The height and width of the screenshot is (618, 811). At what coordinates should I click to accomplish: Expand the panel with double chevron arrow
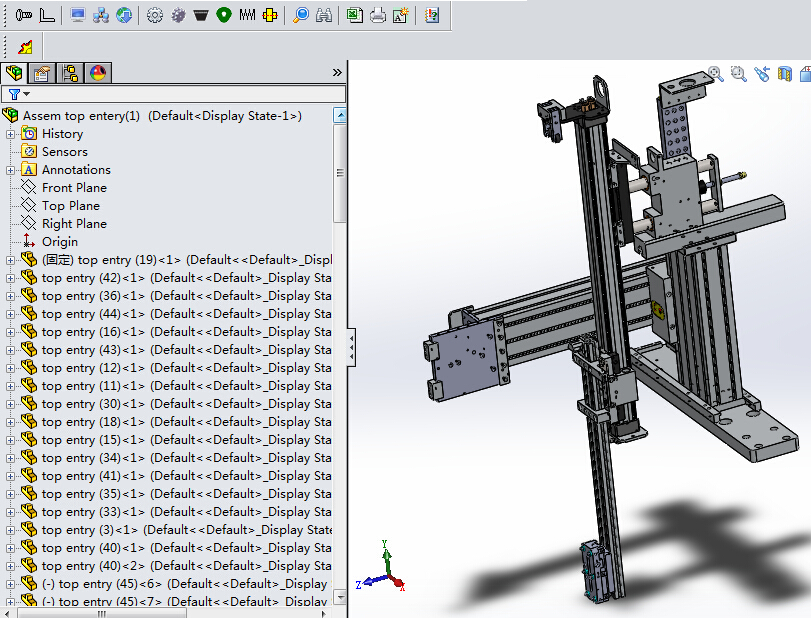point(337,73)
